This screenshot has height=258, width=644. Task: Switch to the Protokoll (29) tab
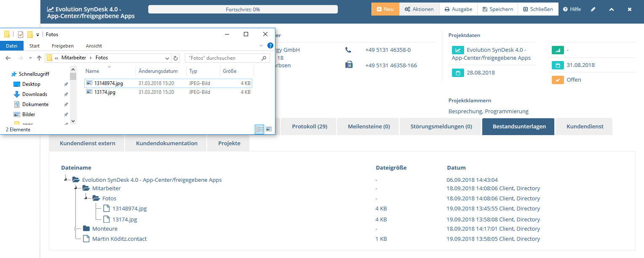coord(310,126)
